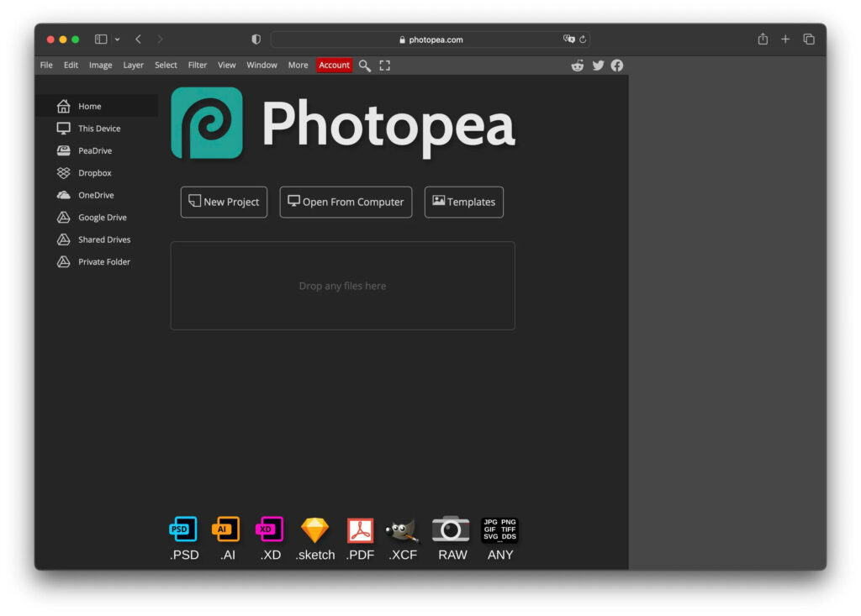Enter fullscreen mode via the toolbar icon
Screen dimensions: 861x616
coord(384,65)
